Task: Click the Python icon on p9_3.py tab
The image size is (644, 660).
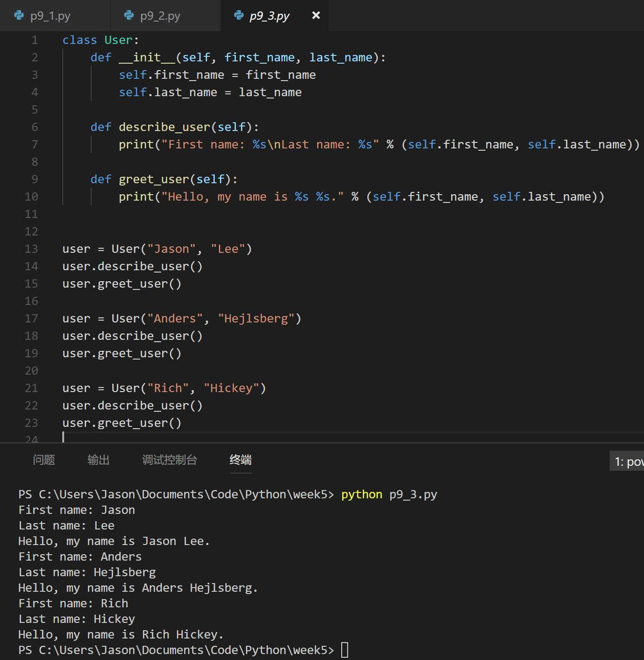Action: pos(239,16)
